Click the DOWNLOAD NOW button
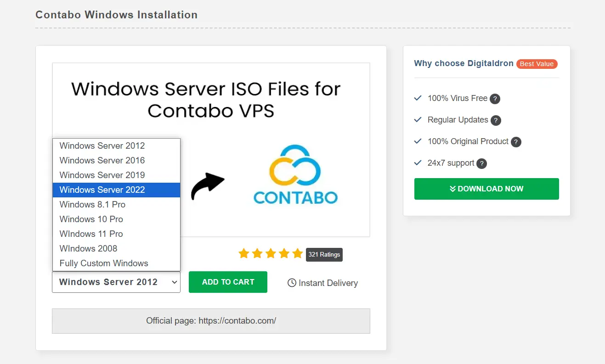The width and height of the screenshot is (605, 364). click(486, 189)
